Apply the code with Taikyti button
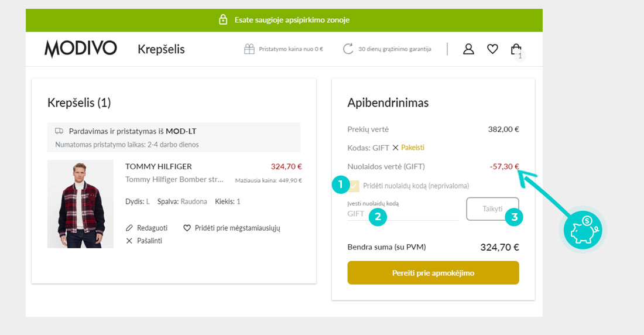Image resolution: width=644 pixels, height=335 pixels. click(x=492, y=209)
